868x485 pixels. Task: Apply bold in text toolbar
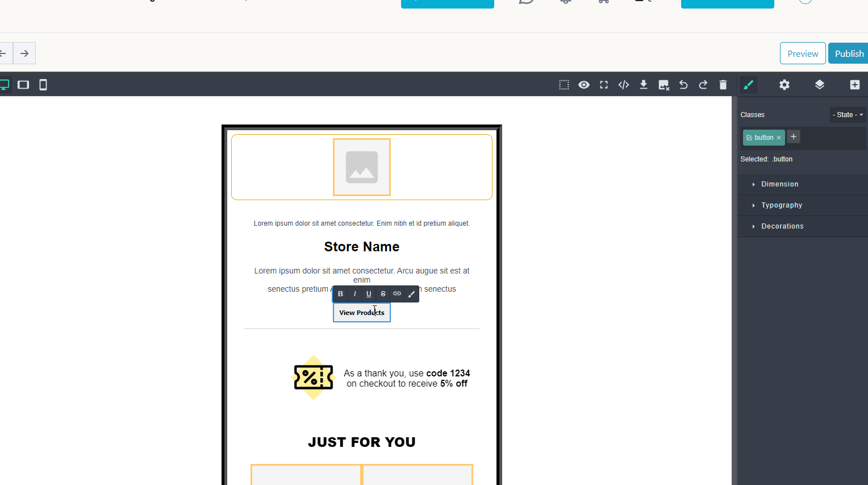pos(340,294)
